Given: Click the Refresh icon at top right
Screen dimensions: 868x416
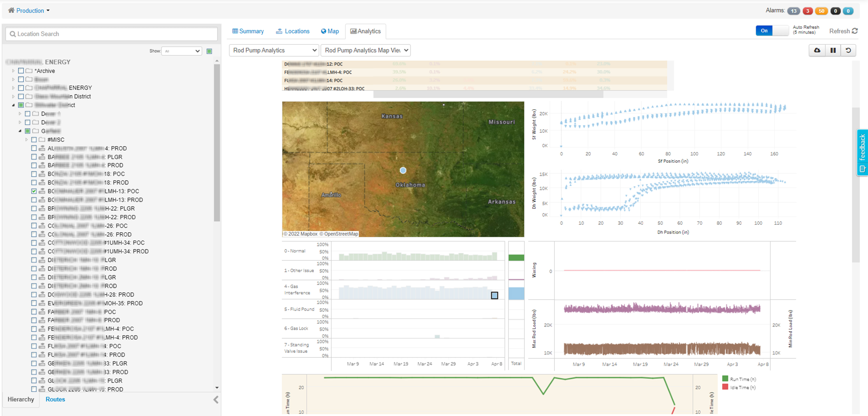Looking at the screenshot, I should click(855, 31).
